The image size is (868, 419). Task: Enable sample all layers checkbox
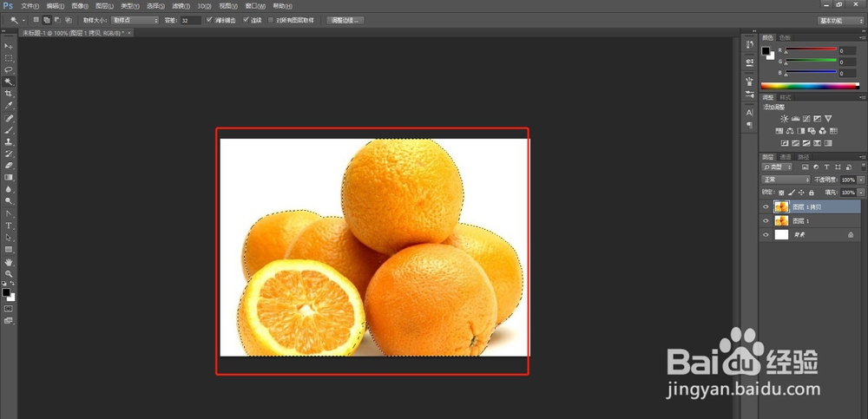point(271,20)
